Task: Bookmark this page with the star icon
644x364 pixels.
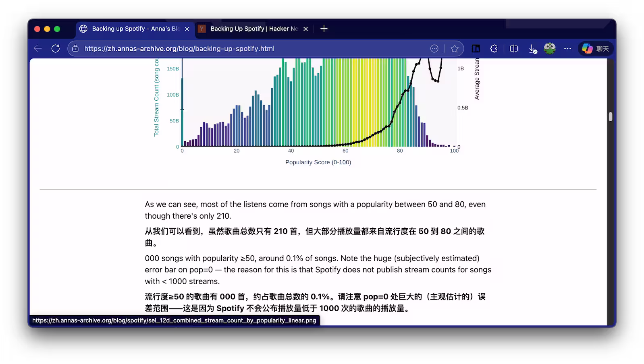Action: click(x=455, y=49)
